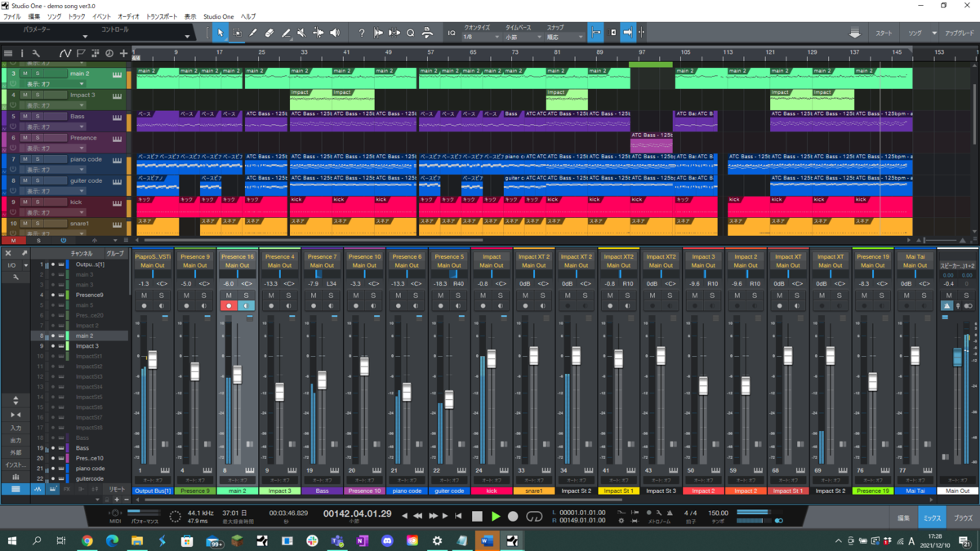Return to start with the transport button

click(x=458, y=516)
